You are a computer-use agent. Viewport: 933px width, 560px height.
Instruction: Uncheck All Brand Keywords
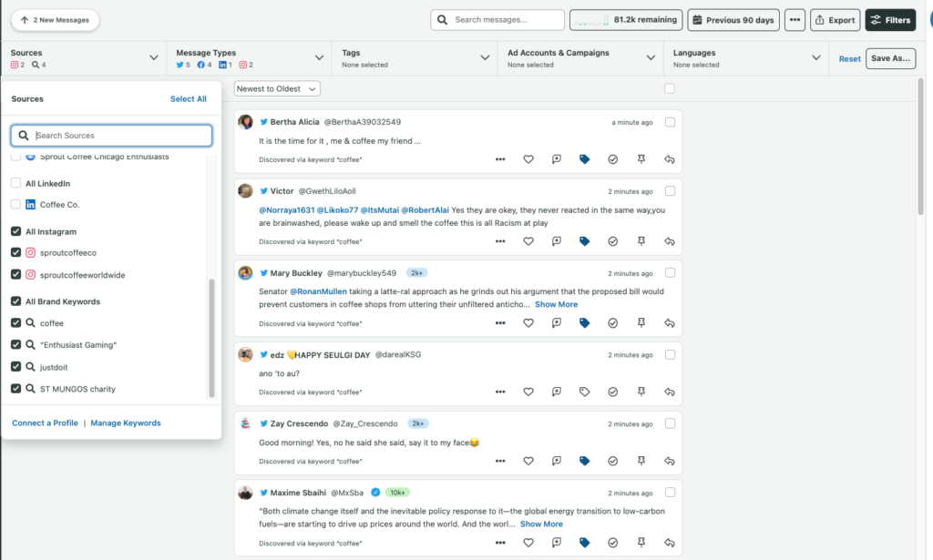16,301
